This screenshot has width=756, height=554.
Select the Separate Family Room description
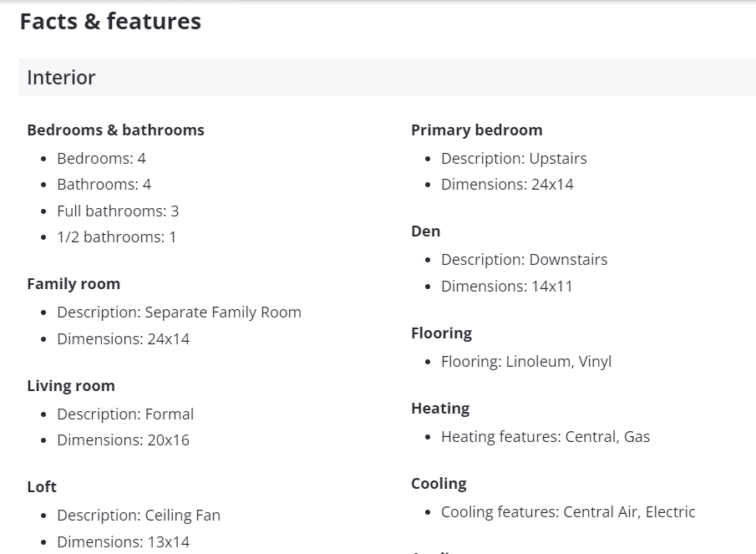179,312
